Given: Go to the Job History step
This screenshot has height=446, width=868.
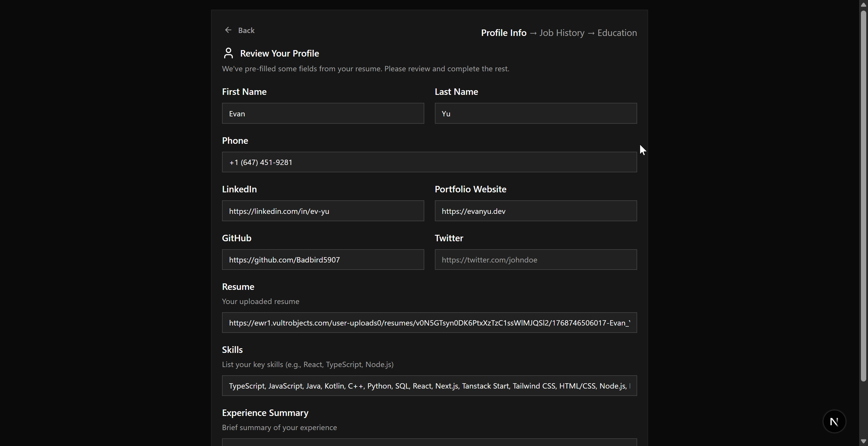Looking at the screenshot, I should pyautogui.click(x=562, y=33).
